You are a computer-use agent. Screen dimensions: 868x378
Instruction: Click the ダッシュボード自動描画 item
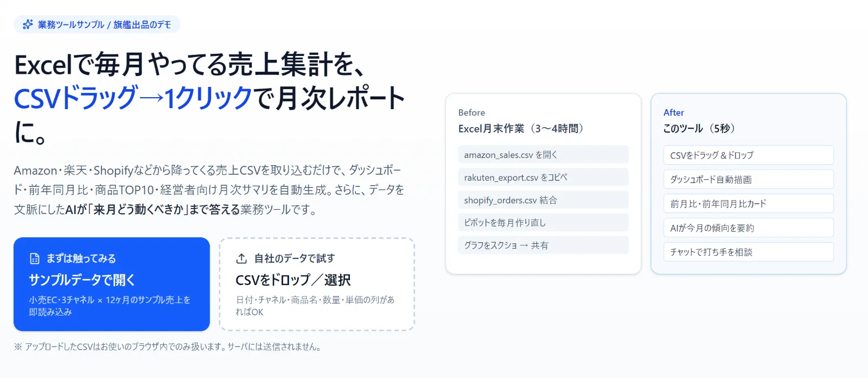749,179
